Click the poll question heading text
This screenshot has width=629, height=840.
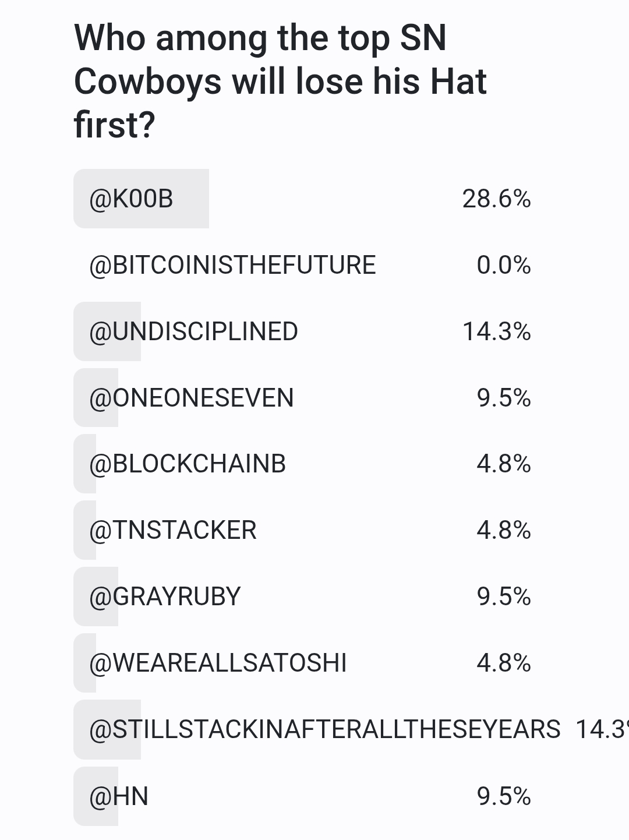click(280, 81)
